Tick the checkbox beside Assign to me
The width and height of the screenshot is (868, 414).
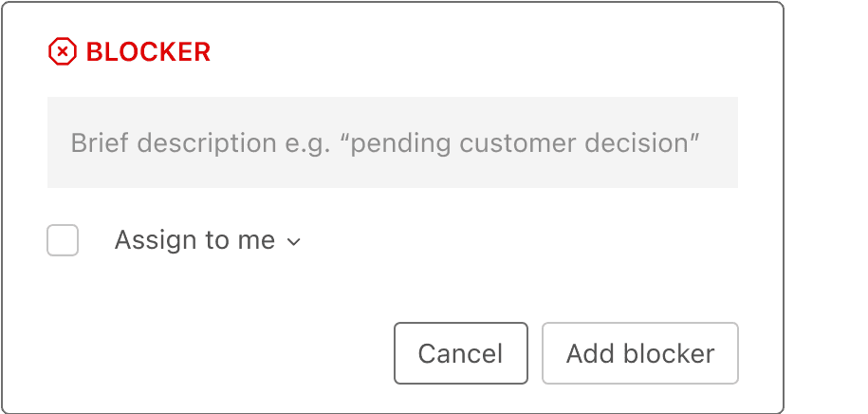pos(63,241)
